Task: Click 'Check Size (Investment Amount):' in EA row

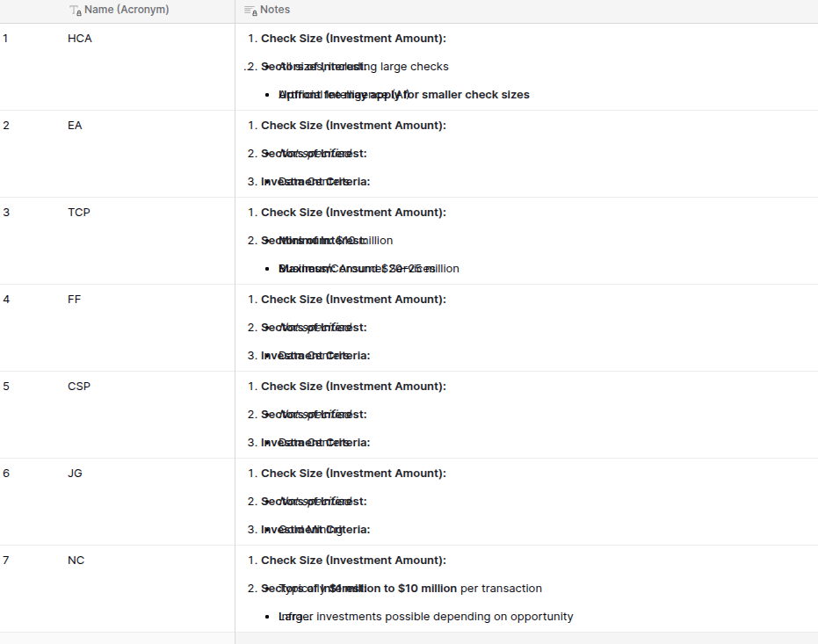Action: coord(353,126)
